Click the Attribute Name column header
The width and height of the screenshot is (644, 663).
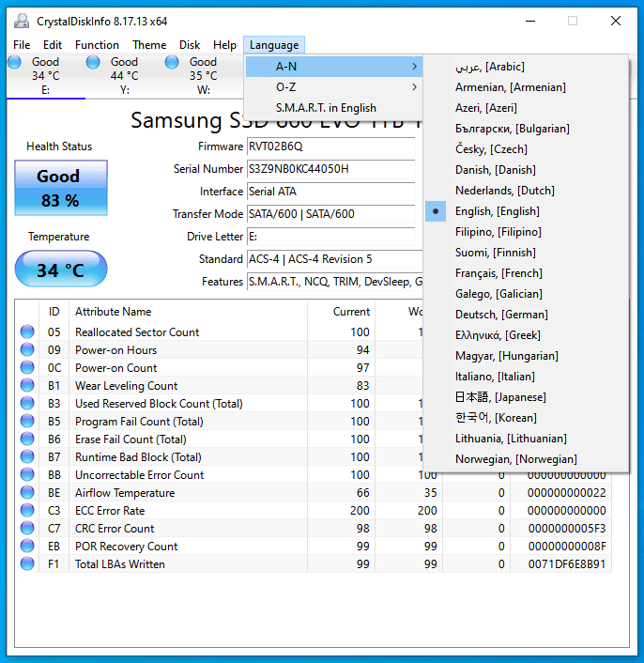click(188, 312)
